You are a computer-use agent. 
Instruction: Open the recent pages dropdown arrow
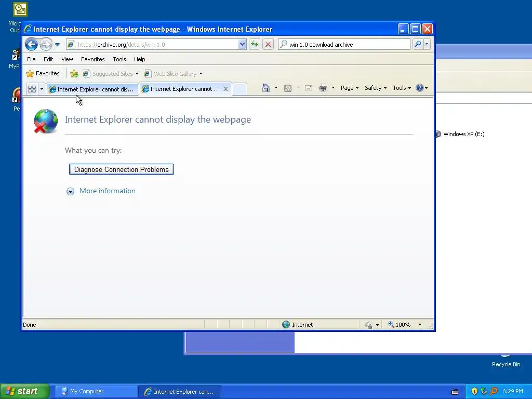[57, 45]
